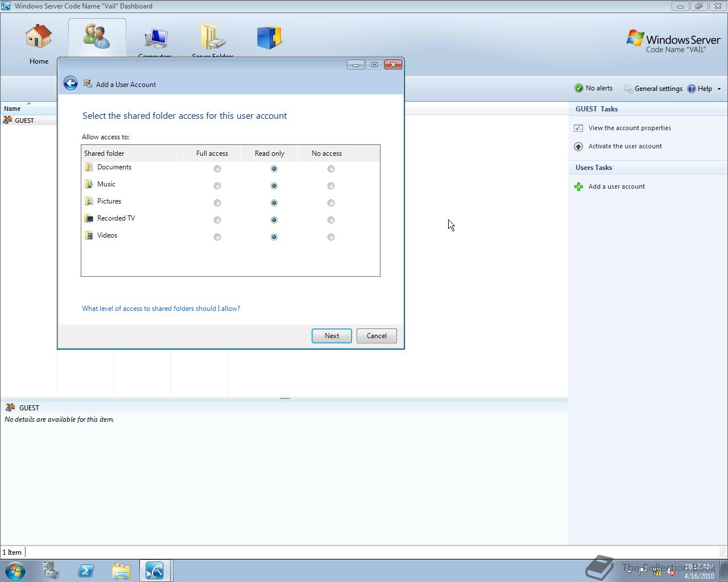Open the Windows Start orb
Screen dimensions: 728x582
(x=15, y=570)
